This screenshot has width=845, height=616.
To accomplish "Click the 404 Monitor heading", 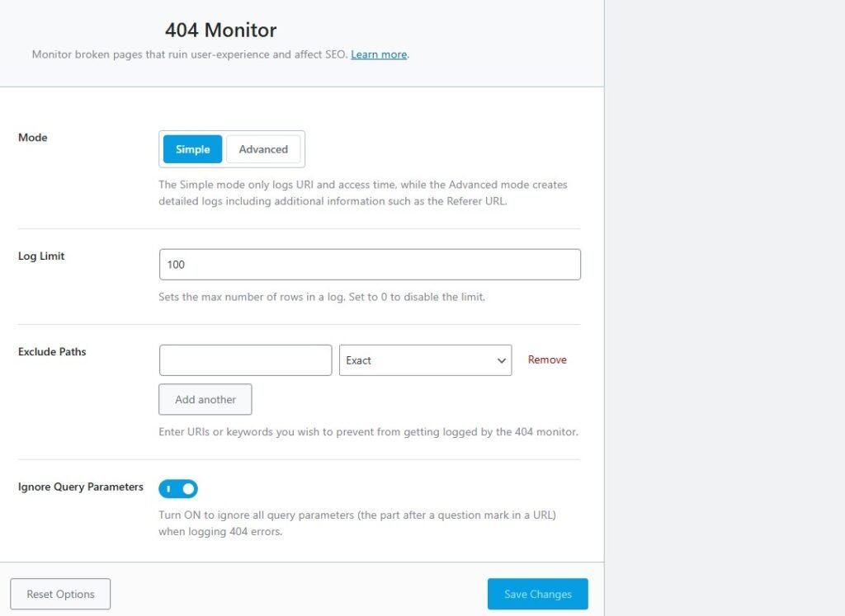I will tap(221, 31).
